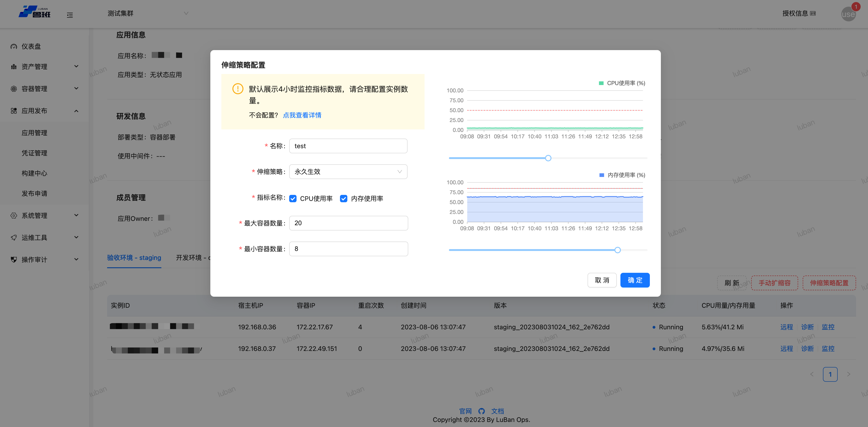Click the user avatar with notification badge

[x=848, y=14]
